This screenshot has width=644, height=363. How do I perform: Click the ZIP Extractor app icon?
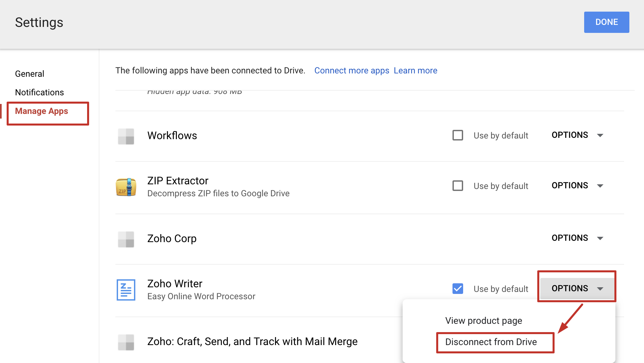(126, 187)
